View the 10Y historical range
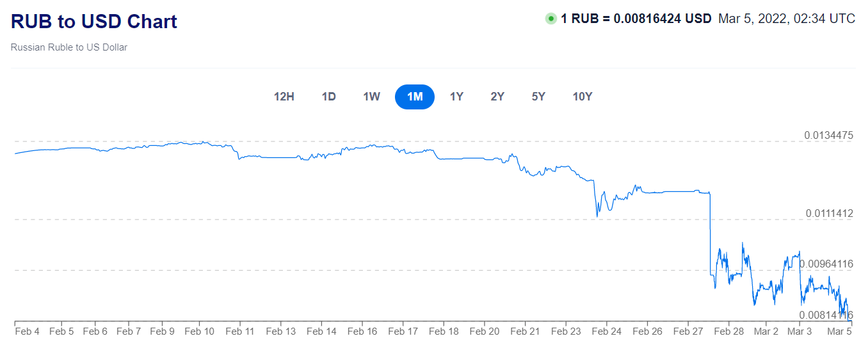868x343 pixels. (x=583, y=97)
